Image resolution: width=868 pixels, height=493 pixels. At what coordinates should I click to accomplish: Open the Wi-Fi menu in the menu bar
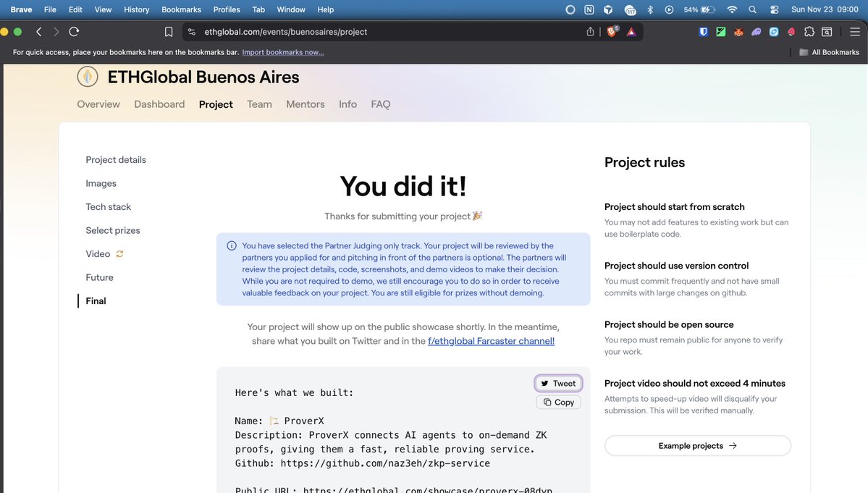tap(733, 9)
